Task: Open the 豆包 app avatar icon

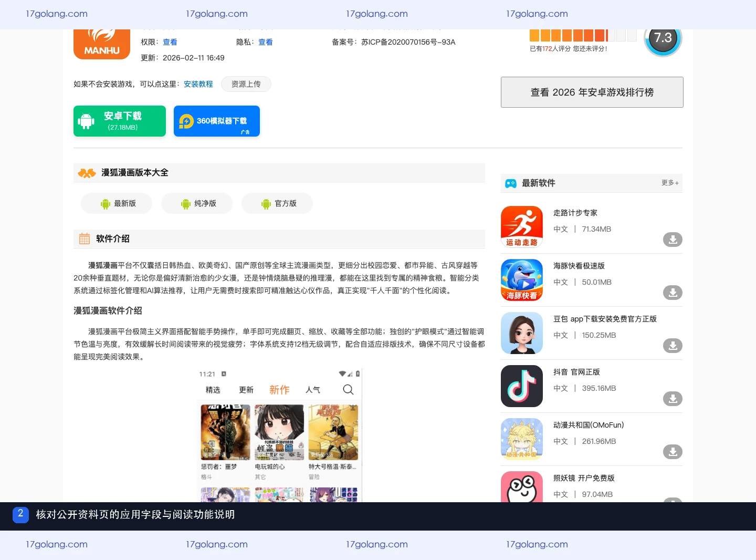Action: coord(522,333)
